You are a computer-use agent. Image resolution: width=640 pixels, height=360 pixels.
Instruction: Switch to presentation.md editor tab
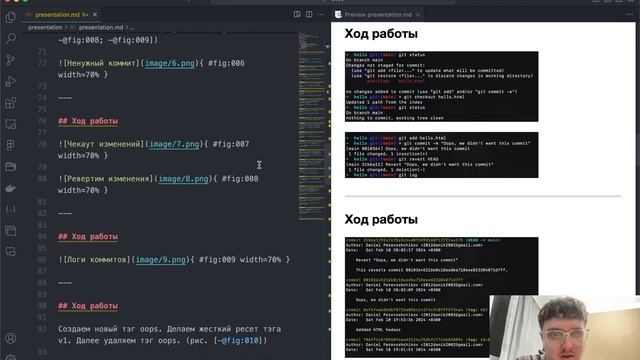tap(57, 15)
